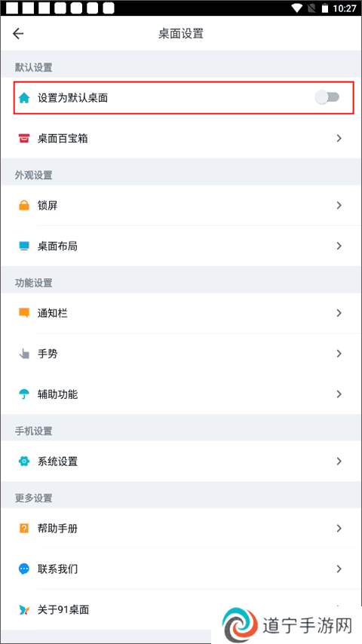The image size is (362, 644).
Task: Click the orange help manual icon
Action: coord(24,528)
